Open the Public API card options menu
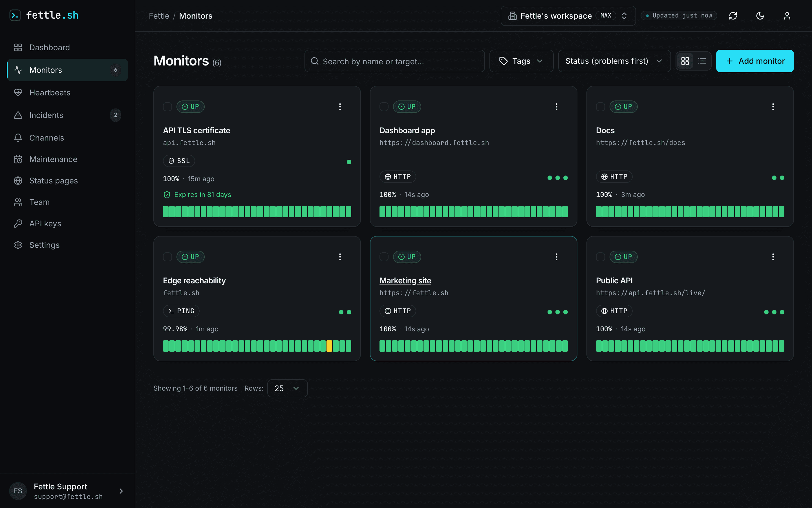Viewport: 812px width, 508px height. [x=773, y=257]
